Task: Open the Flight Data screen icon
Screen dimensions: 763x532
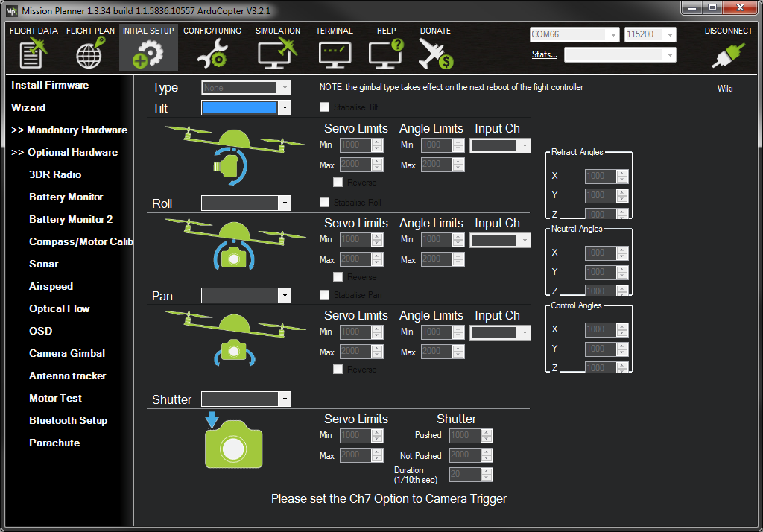Action: click(x=33, y=54)
